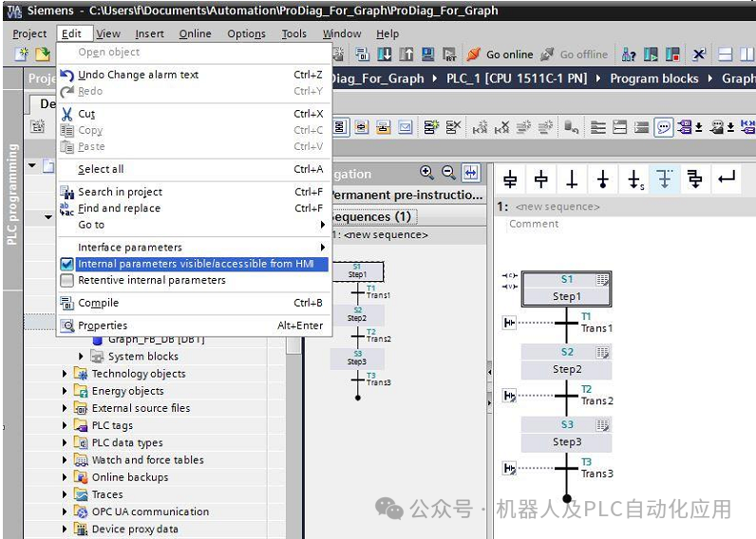This screenshot has width=756, height=539.
Task: Click the Insert sequence icon
Action: coord(430,127)
